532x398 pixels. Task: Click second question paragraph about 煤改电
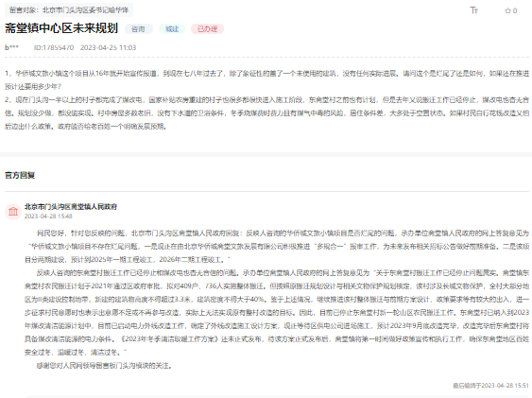coord(266,113)
